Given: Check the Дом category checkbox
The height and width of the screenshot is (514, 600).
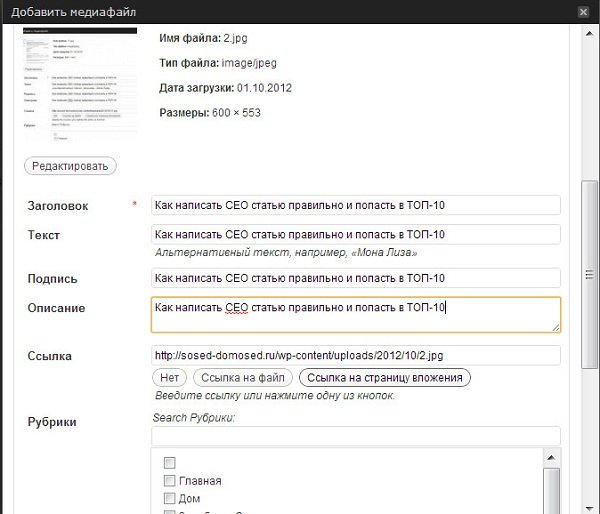Looking at the screenshot, I should click(169, 498).
